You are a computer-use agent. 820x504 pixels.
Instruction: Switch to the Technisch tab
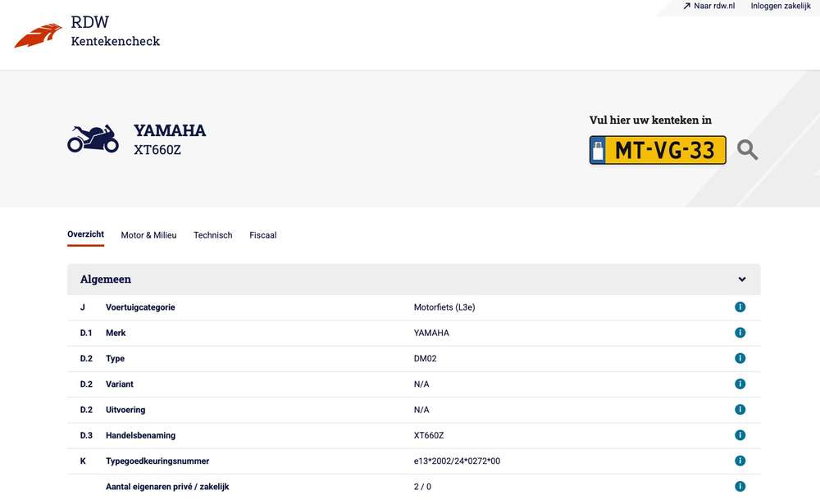point(213,235)
